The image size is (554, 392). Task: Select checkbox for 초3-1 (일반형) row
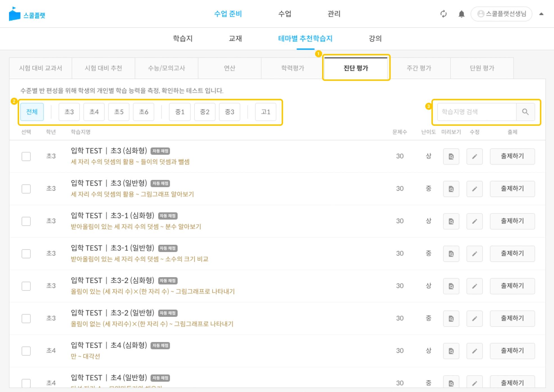coord(26,254)
